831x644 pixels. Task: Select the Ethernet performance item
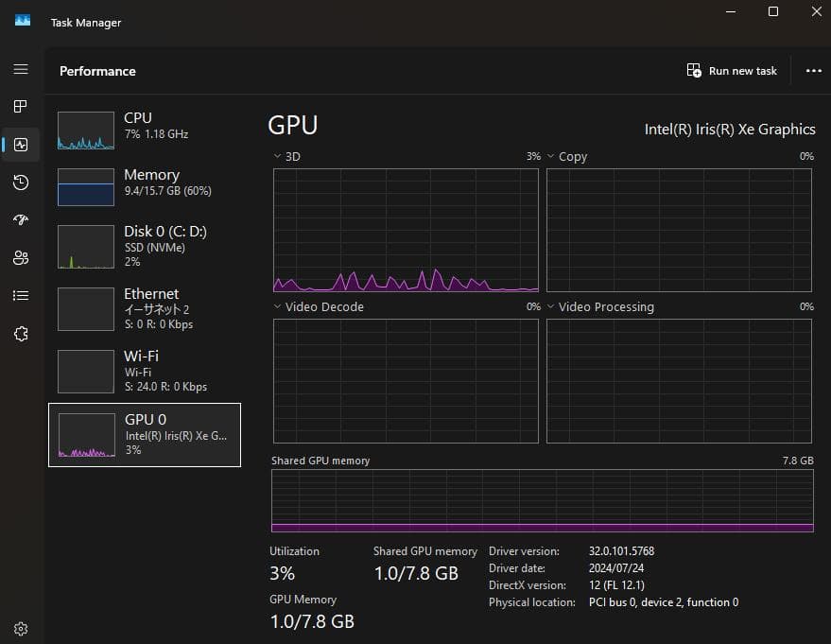[x=144, y=309]
